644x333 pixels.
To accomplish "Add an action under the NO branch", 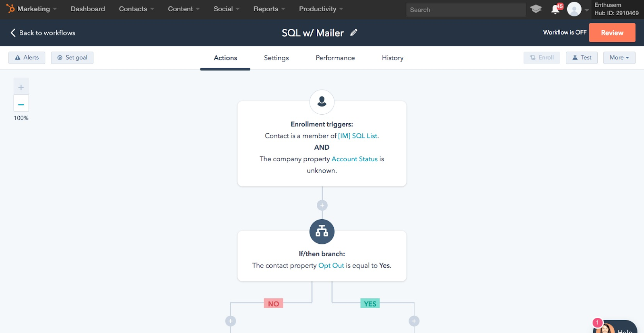I will point(230,321).
